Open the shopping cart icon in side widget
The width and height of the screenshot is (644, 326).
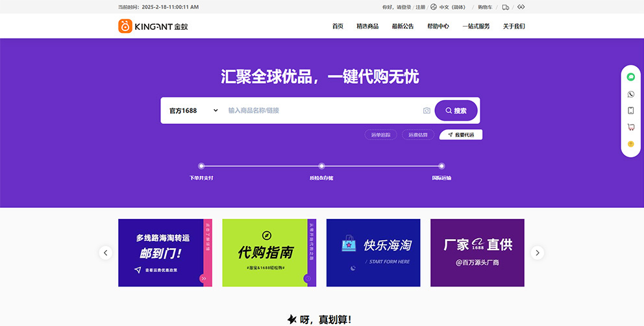point(631,127)
